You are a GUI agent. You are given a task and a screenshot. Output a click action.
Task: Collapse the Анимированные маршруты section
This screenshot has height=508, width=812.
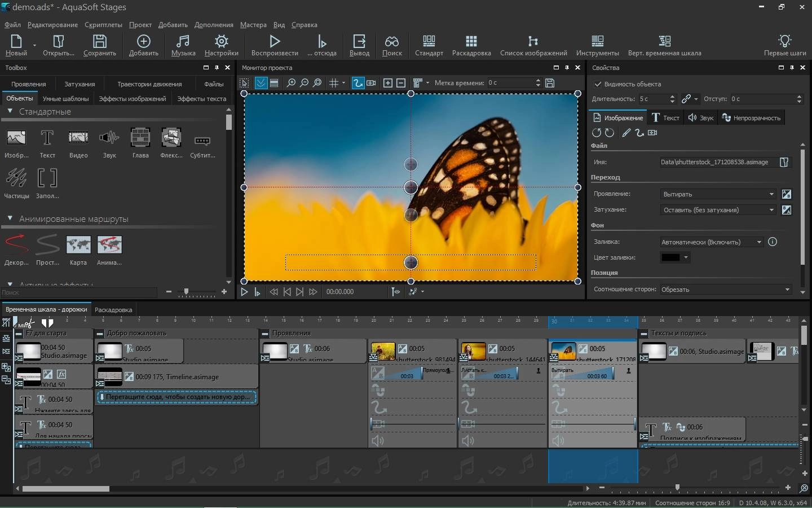(x=10, y=218)
